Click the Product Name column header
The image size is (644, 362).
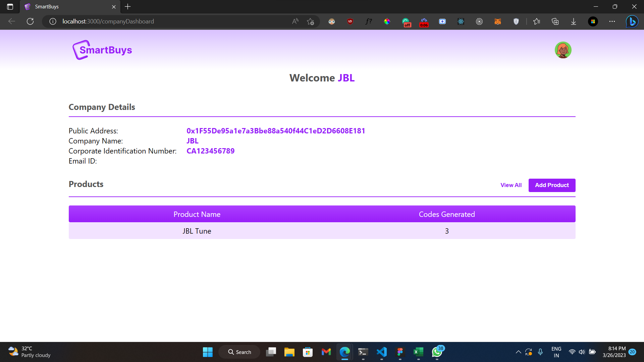coord(197,215)
